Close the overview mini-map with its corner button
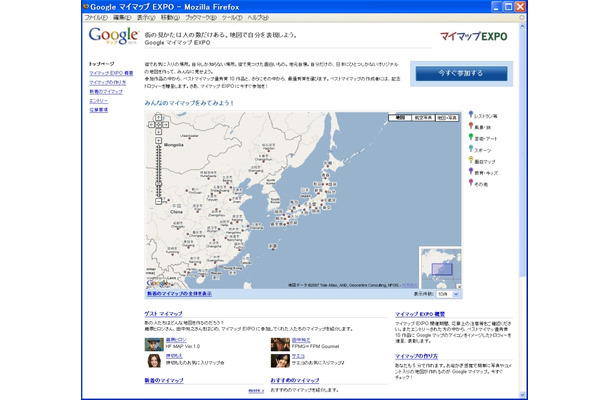Viewport: 610px width, 400px height. tap(459, 286)
